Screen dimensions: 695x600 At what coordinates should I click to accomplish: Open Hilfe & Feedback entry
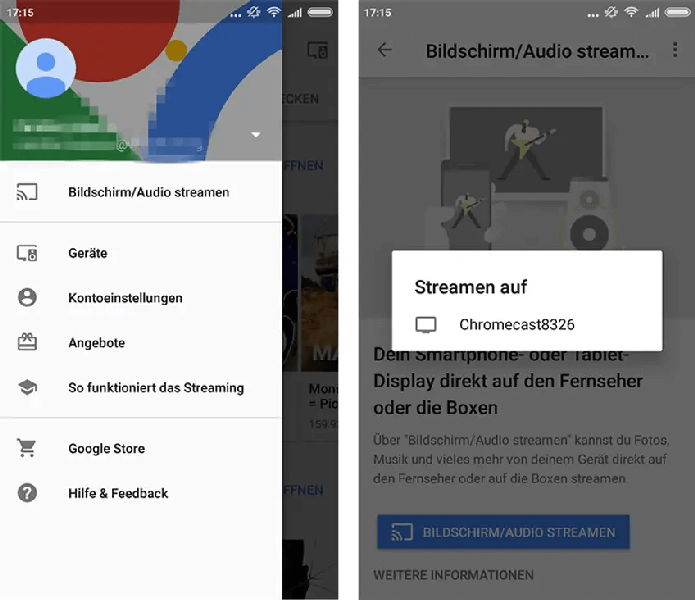141,493
